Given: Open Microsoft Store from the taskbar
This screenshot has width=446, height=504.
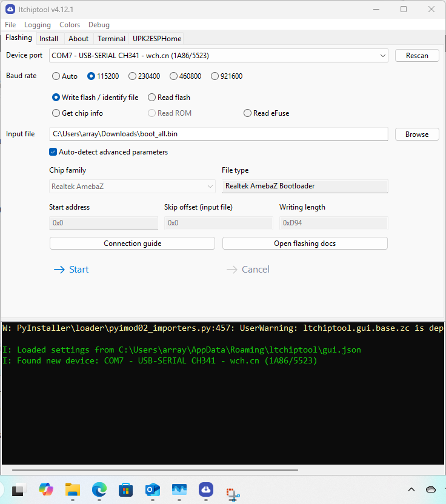Looking at the screenshot, I should tap(125, 489).
